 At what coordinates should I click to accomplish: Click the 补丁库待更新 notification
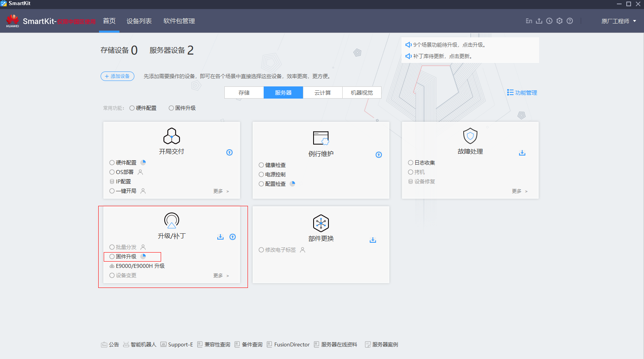tap(439, 56)
